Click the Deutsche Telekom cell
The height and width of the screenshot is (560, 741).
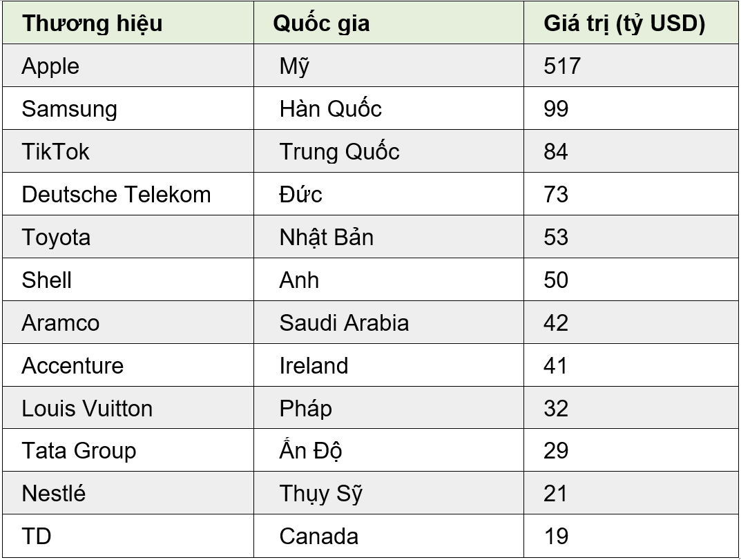(x=116, y=195)
